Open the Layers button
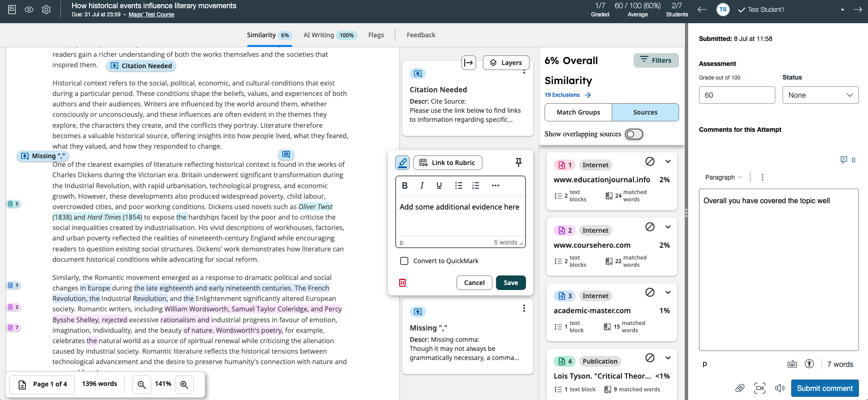Viewport: 868px width, 400px height. (506, 63)
